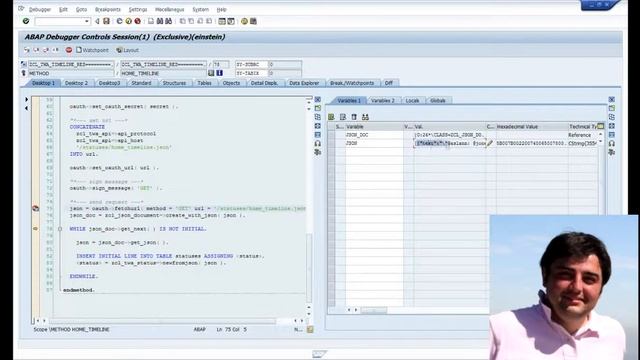Click the binoculars icon in variables toolbar
Image resolution: width=640 pixels, height=360 pixels.
[365, 117]
